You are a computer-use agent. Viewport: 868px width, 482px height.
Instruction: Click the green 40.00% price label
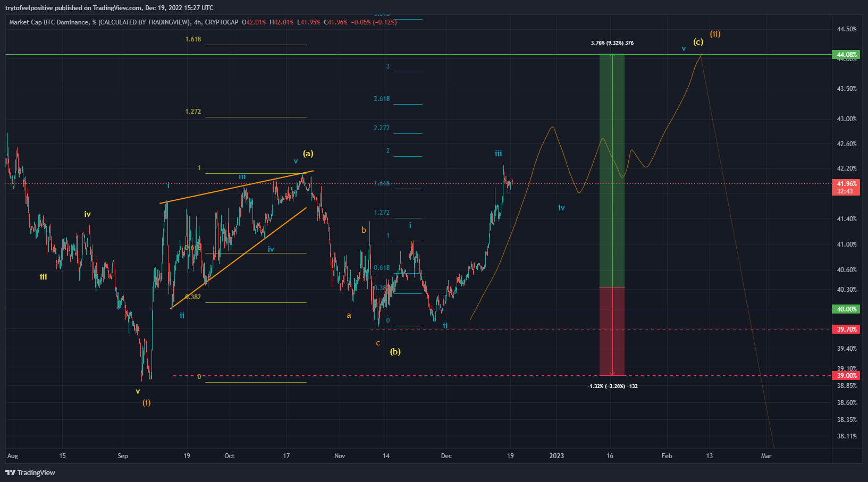pyautogui.click(x=846, y=309)
